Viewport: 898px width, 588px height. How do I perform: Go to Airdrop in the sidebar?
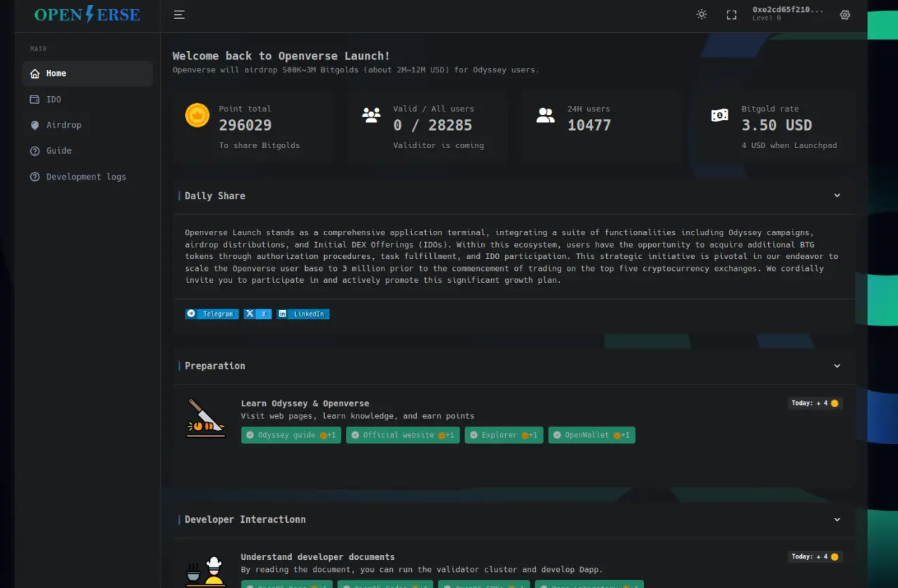pos(87,125)
